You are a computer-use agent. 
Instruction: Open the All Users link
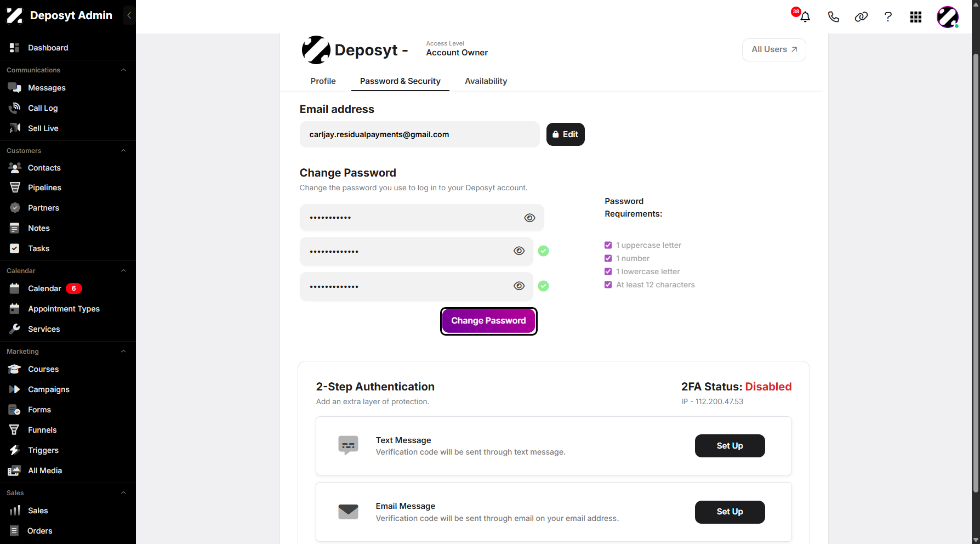[774, 49]
